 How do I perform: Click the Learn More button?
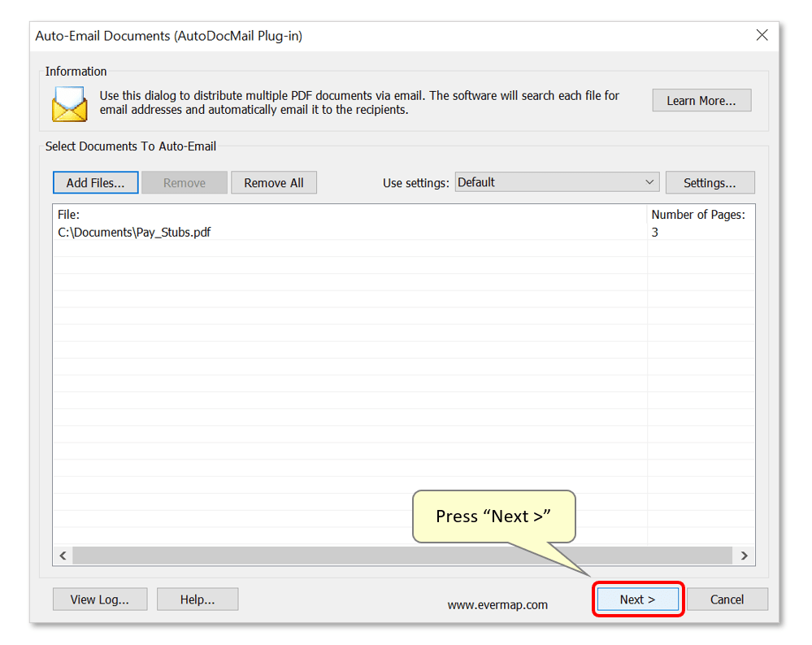[x=701, y=100]
